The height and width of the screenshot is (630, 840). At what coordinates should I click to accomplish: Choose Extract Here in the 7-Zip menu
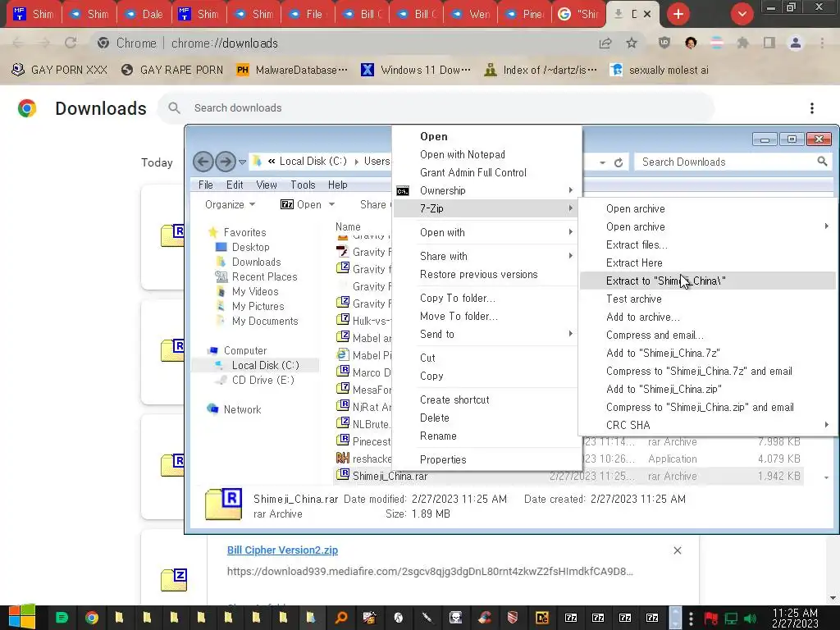point(707,262)
